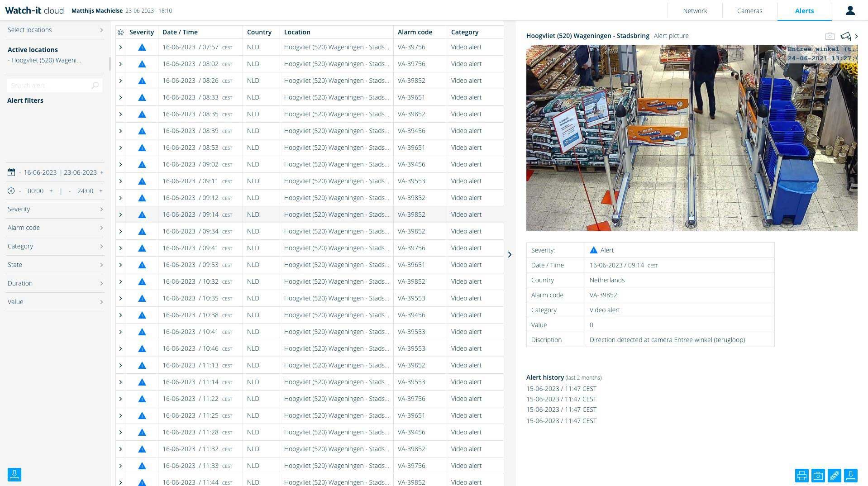This screenshot has width=868, height=486.
Task: Increase the end time using the plus stepper
Action: (101, 191)
